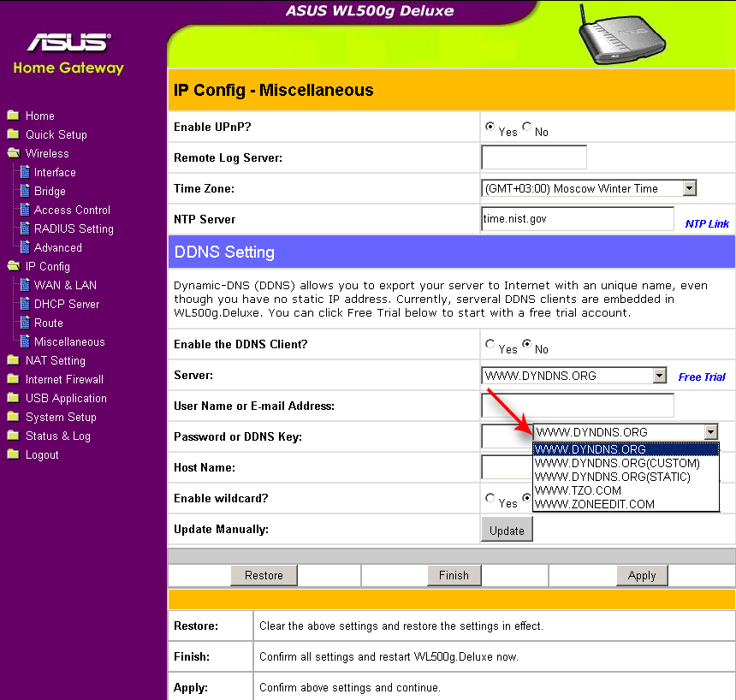This screenshot has width=736, height=700.
Task: Click the Apply button
Action: pyautogui.click(x=642, y=576)
